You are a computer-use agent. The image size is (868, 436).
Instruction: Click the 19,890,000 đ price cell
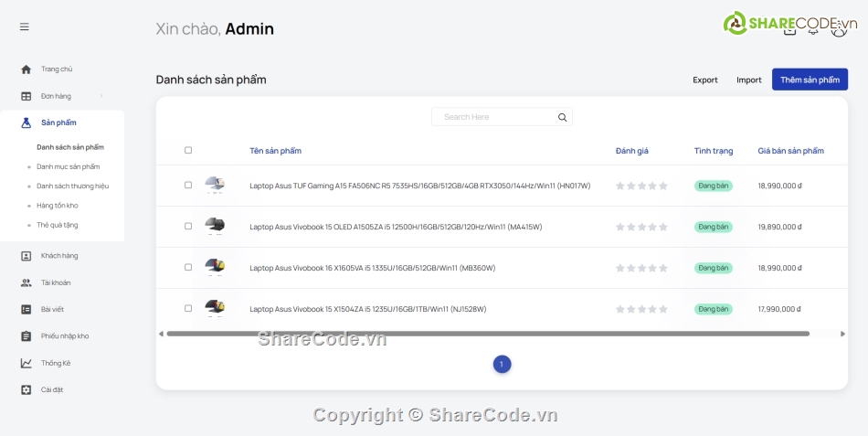click(780, 227)
